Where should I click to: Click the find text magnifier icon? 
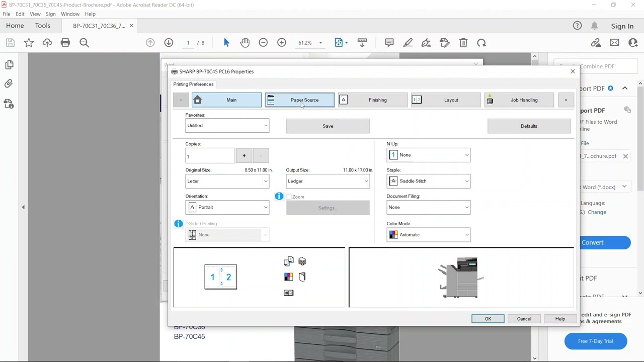click(84, 43)
